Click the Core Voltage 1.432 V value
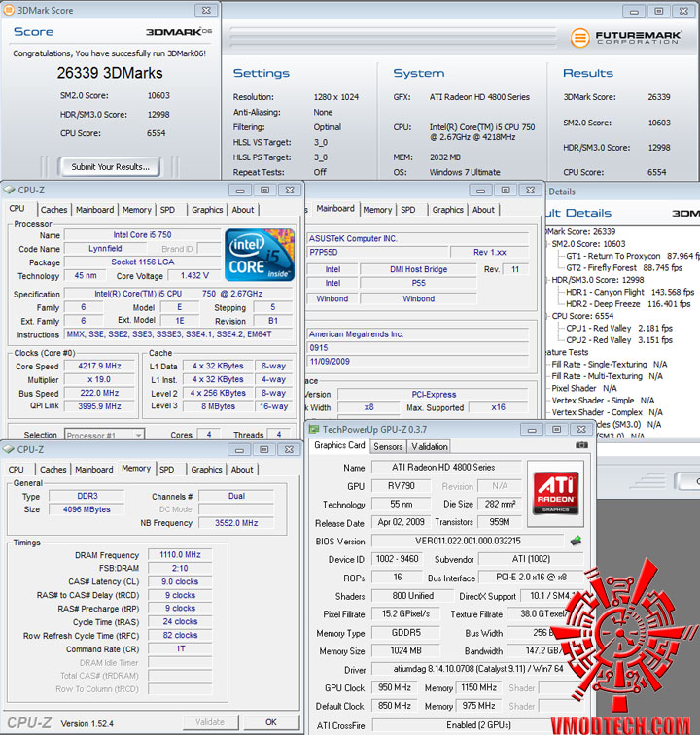 point(195,276)
